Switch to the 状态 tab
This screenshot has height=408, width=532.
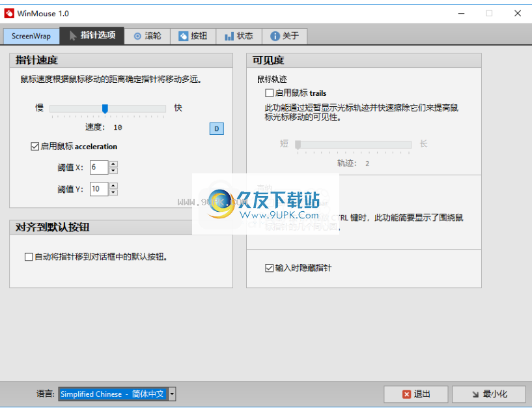coord(239,36)
